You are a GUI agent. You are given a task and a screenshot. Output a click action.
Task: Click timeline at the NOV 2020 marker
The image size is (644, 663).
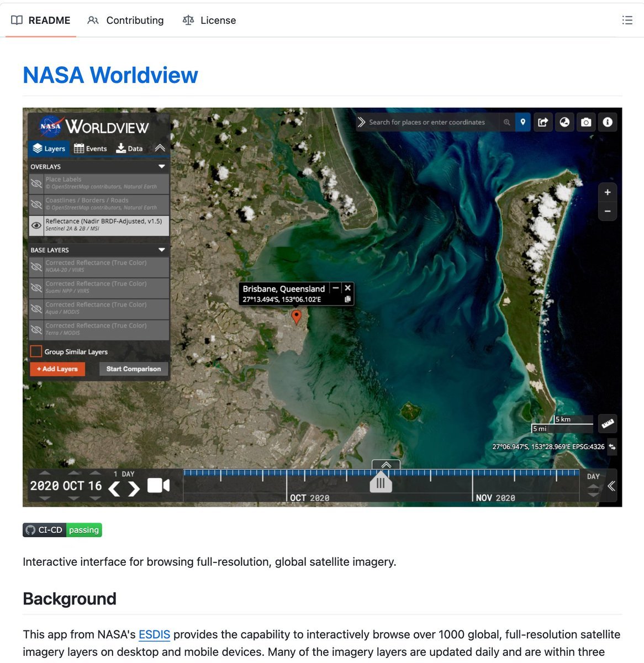click(495, 498)
